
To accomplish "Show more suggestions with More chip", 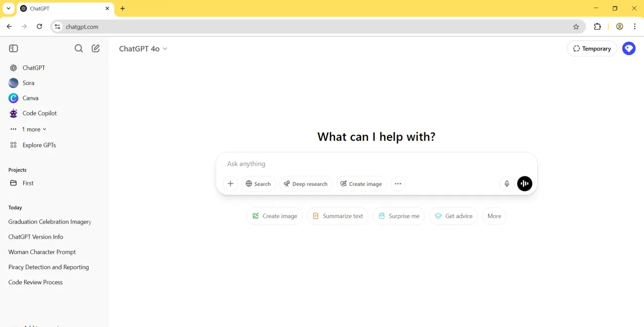I will pos(494,216).
